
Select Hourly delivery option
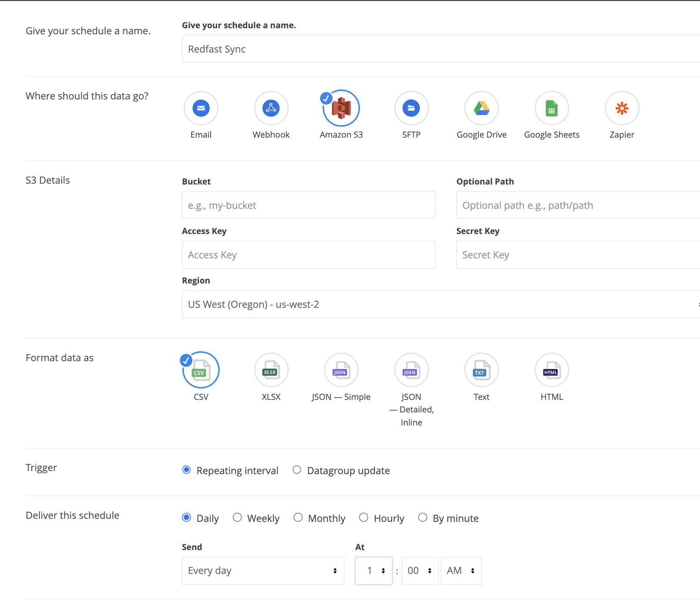click(x=364, y=518)
